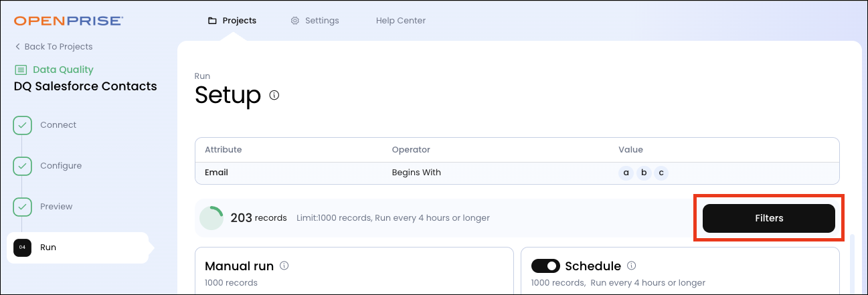Click the records progress circle indicator

(212, 218)
